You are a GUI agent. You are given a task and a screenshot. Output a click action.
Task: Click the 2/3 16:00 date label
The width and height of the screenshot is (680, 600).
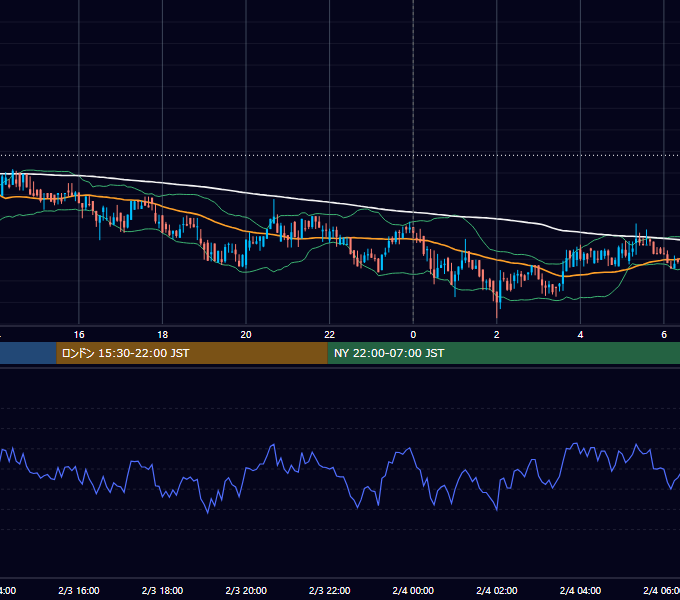pos(79,591)
